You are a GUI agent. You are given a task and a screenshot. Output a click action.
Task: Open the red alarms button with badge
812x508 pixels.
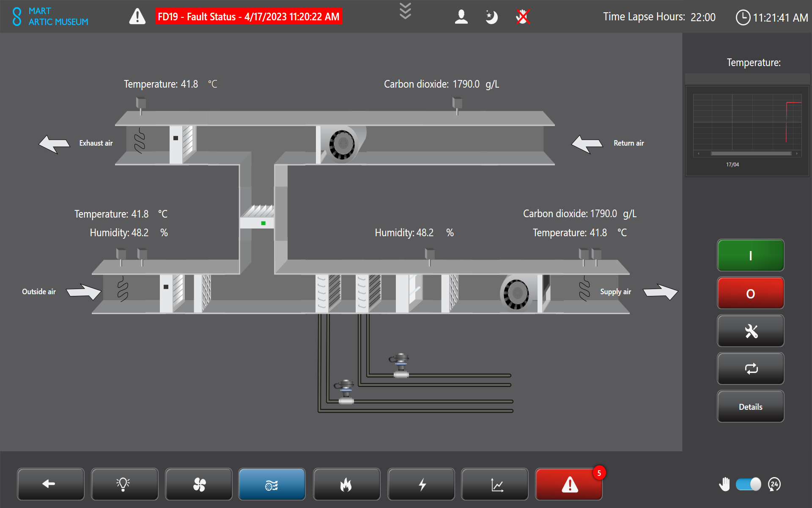569,484
